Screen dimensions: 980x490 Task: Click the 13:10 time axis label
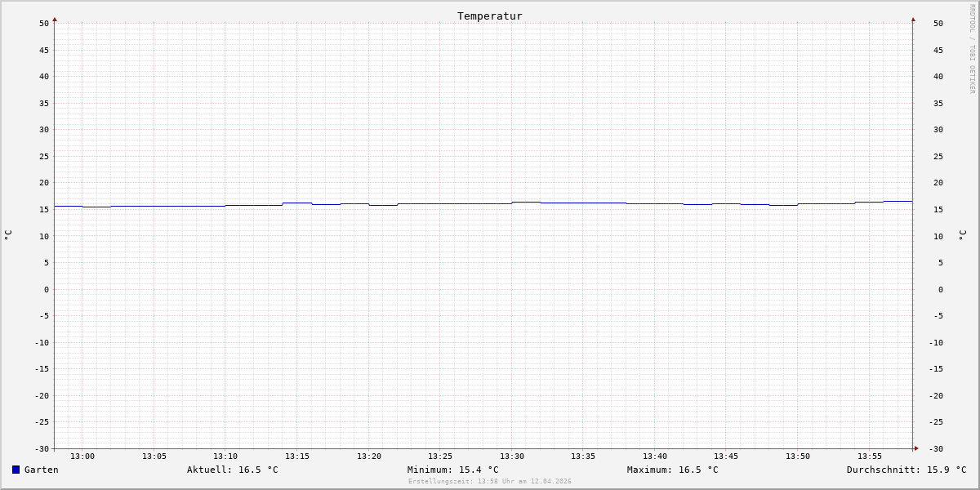click(x=225, y=456)
